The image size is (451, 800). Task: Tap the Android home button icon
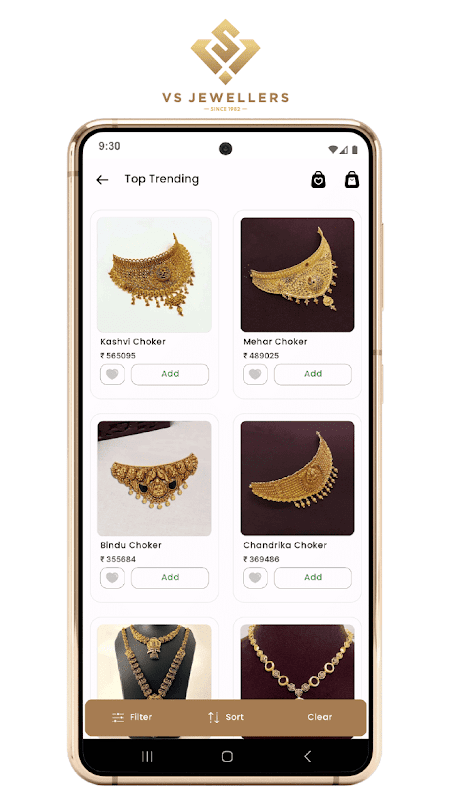click(227, 757)
